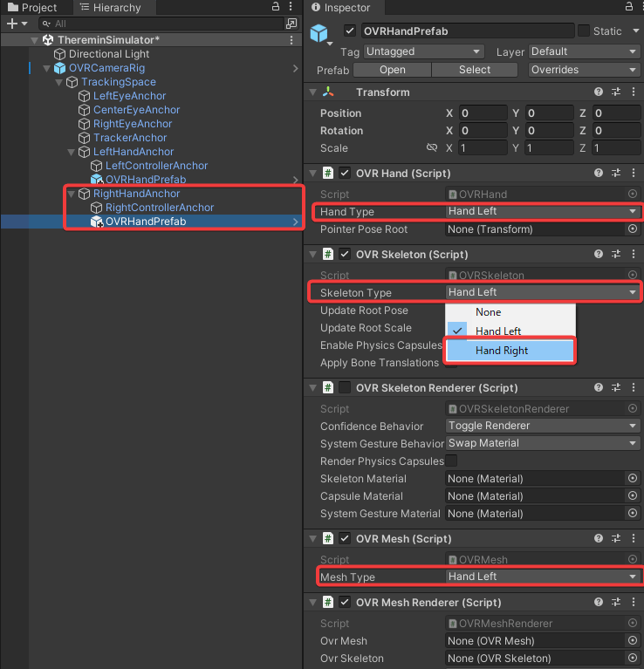
Task: Open Confidence Behavior dropdown
Action: [543, 426]
